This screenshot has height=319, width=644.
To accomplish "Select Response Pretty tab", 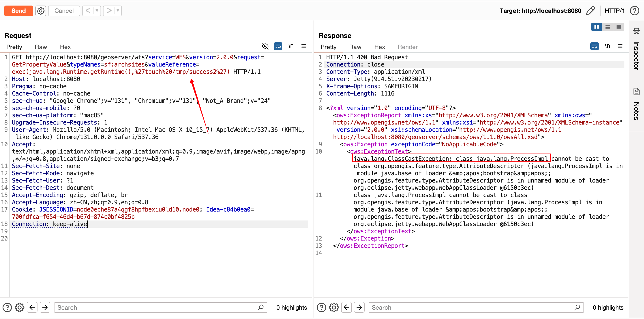I will click(329, 47).
